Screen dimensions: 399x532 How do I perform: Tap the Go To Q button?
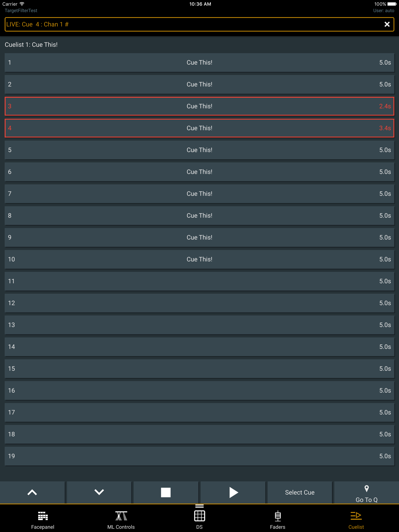point(366,492)
